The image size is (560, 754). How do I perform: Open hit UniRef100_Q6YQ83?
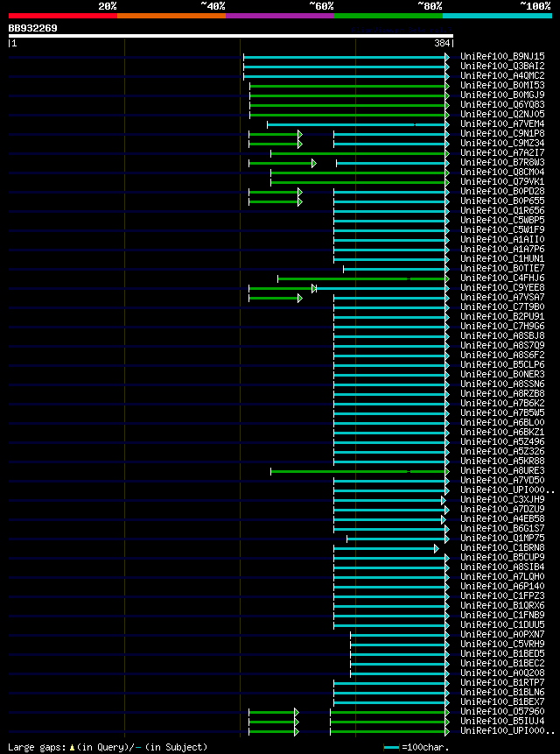502,105
